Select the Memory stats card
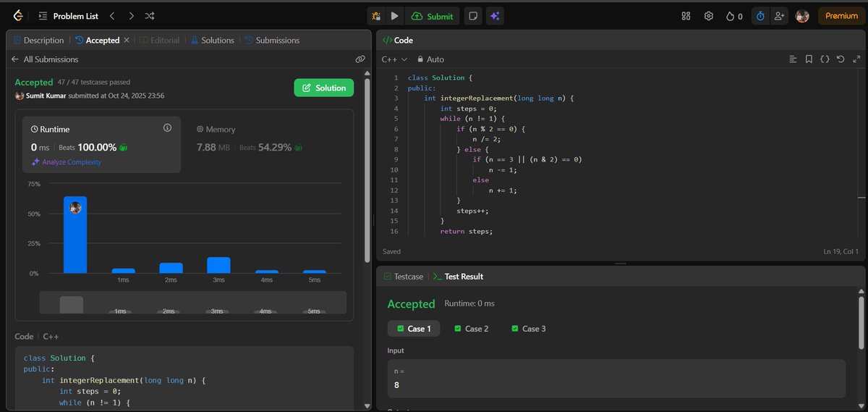The height and width of the screenshot is (412, 868). coord(268,144)
